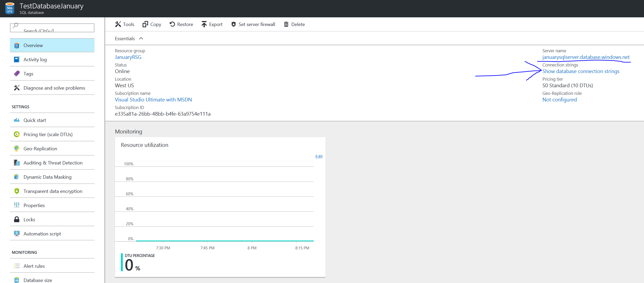The height and width of the screenshot is (283, 644).
Task: Click the Diagnose and solve problems icon
Action: 17,88
